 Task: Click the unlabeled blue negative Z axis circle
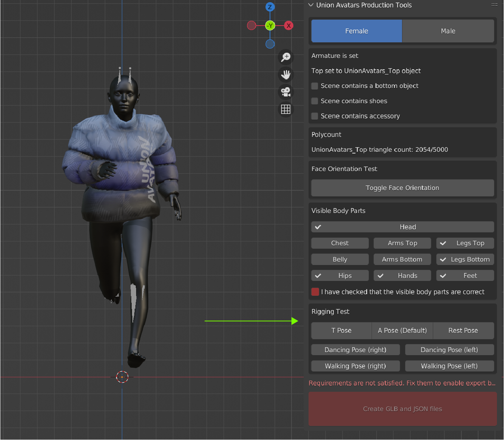[270, 44]
